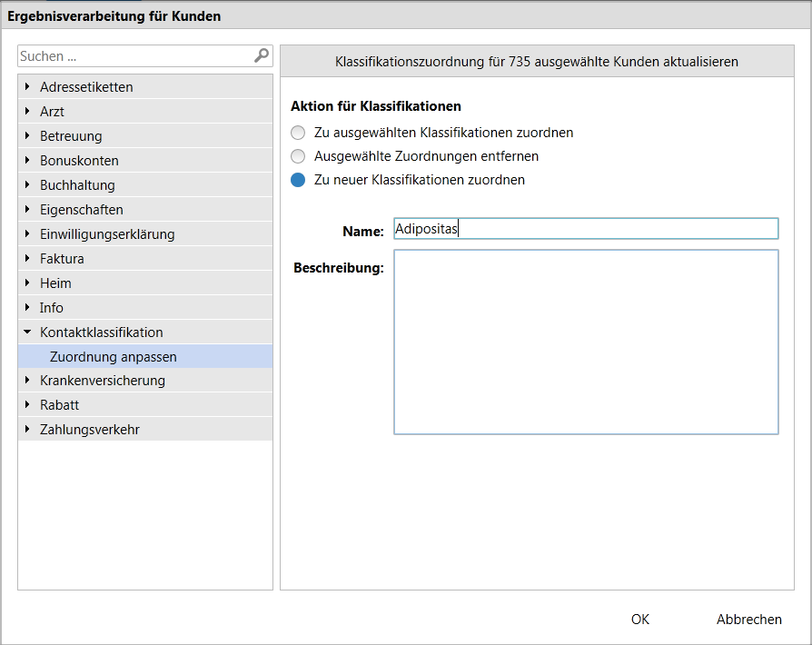Expand the Adressetiketten category
The height and width of the screenshot is (645, 812).
tap(28, 87)
